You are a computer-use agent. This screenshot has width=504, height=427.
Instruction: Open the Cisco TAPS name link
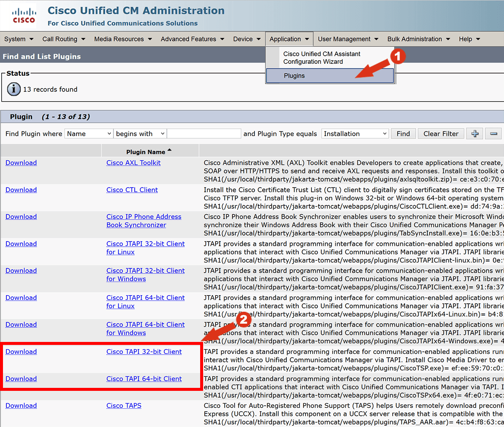tap(124, 405)
